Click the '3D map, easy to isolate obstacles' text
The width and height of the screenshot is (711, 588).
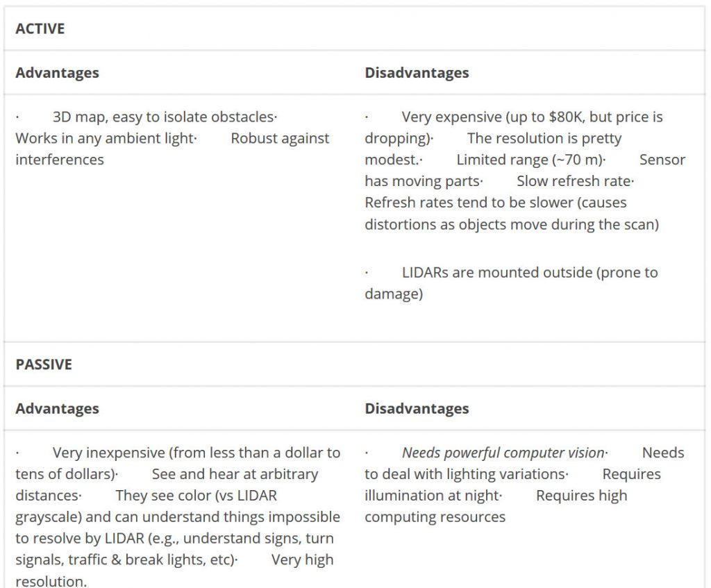coord(162,117)
